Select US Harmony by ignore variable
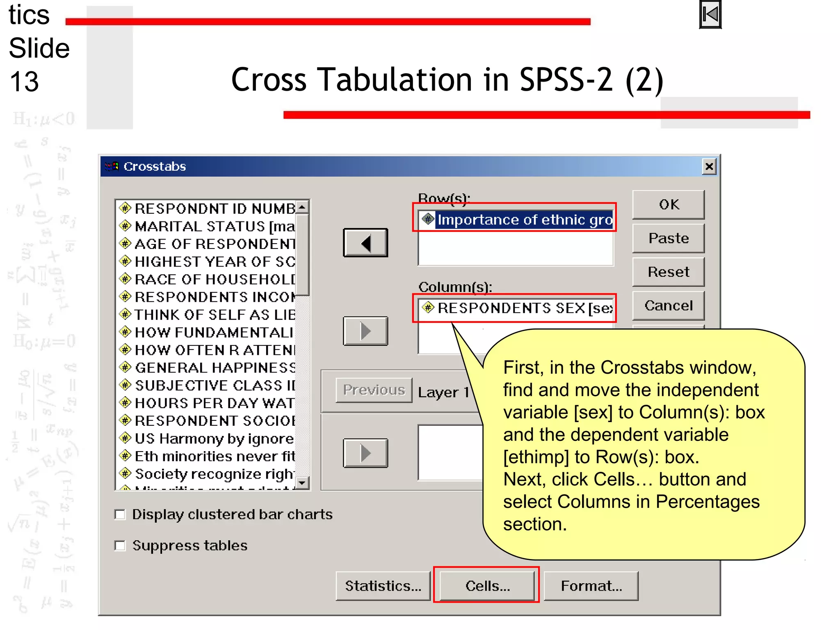This screenshot has width=840, height=630. click(x=207, y=438)
